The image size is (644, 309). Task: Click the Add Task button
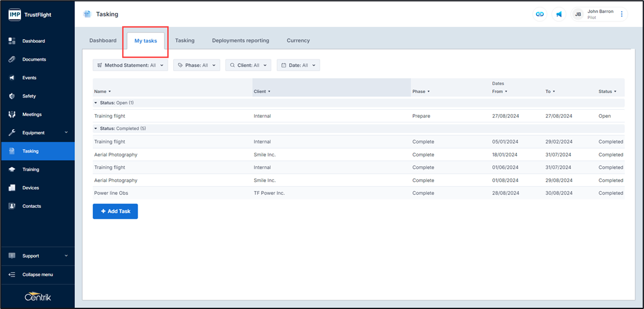[115, 211]
